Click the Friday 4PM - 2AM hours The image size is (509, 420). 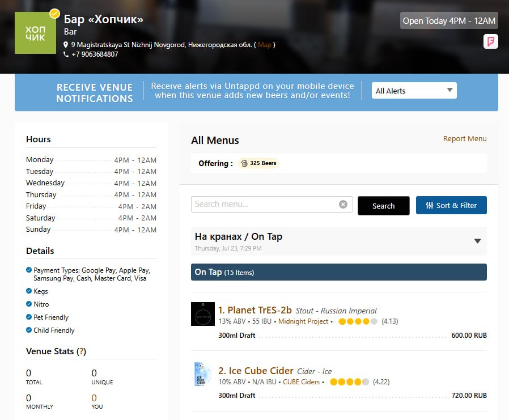137,206
